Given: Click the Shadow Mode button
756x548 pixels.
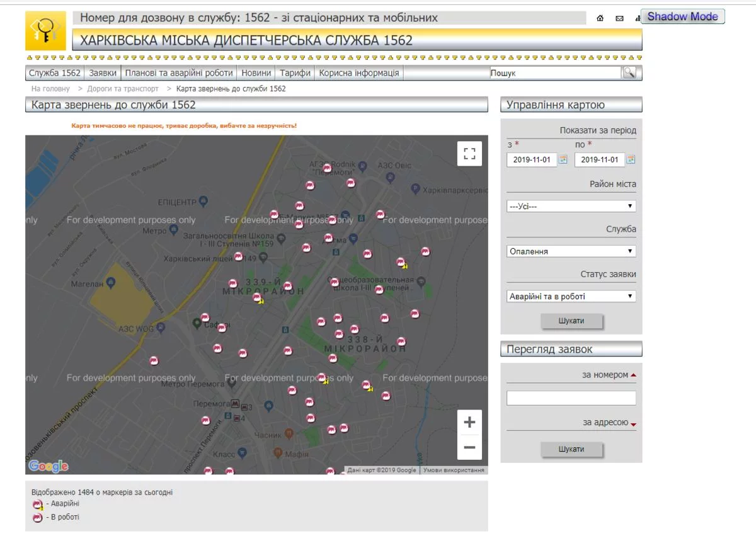Looking at the screenshot, I should pos(682,16).
